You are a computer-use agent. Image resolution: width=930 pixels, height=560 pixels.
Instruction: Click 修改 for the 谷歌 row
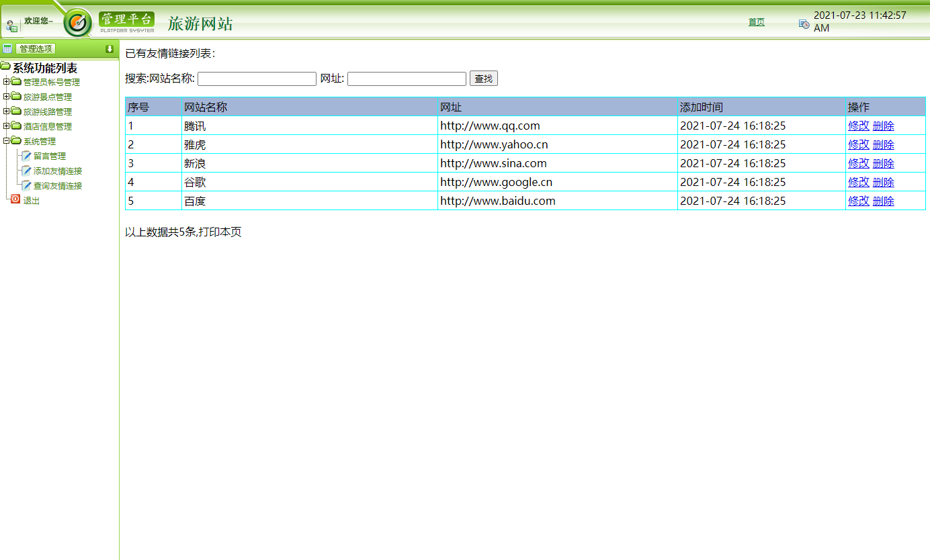click(x=859, y=182)
